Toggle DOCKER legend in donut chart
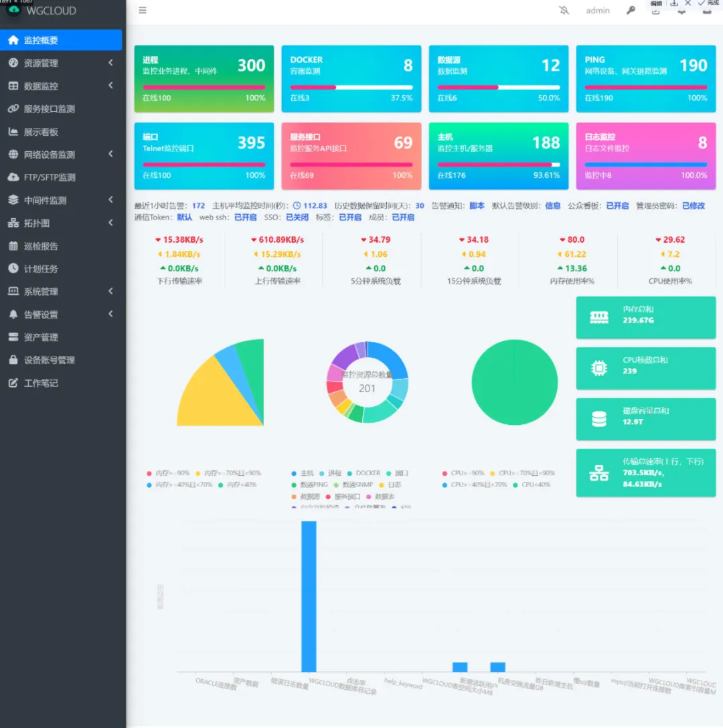 364,473
